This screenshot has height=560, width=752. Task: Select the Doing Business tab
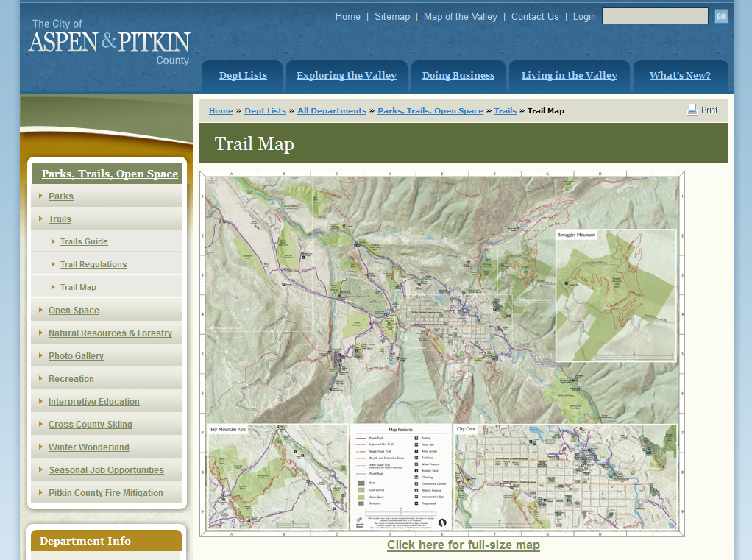point(458,75)
